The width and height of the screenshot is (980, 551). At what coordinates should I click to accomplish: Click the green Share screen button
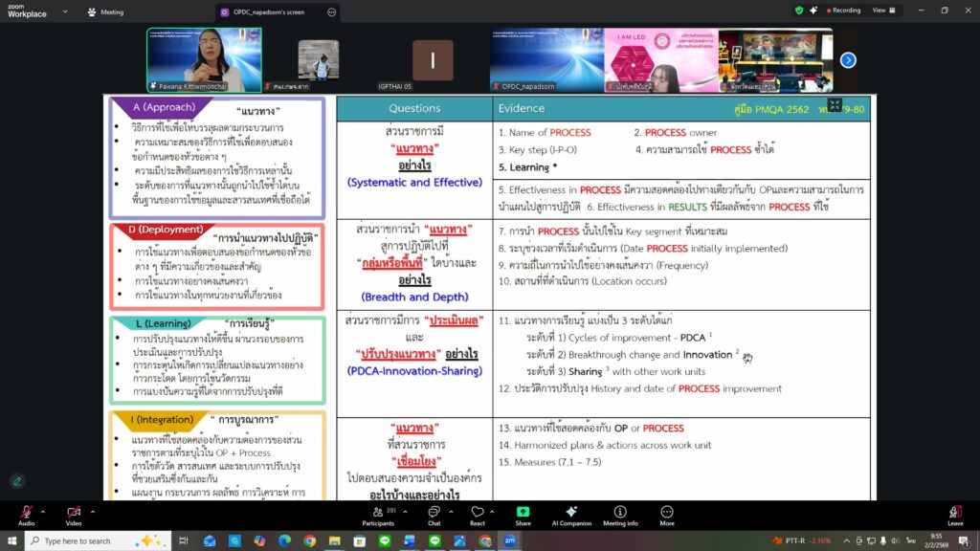point(523,514)
